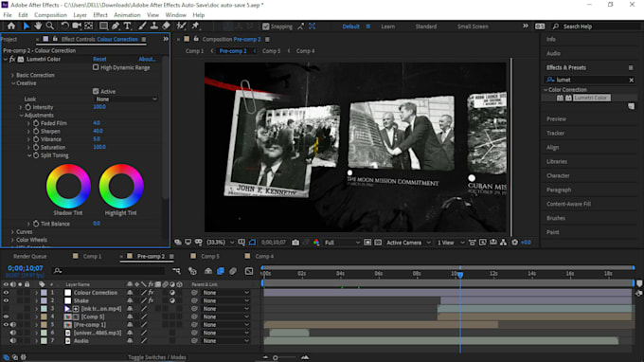Open composition flowchart icon in viewer
The width and height of the screenshot is (644, 362).
(503, 243)
